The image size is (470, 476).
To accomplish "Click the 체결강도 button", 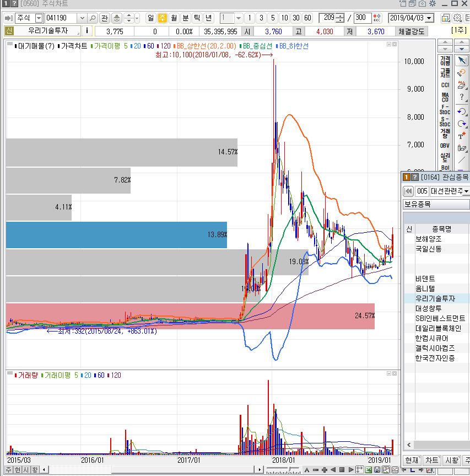I will [x=412, y=31].
